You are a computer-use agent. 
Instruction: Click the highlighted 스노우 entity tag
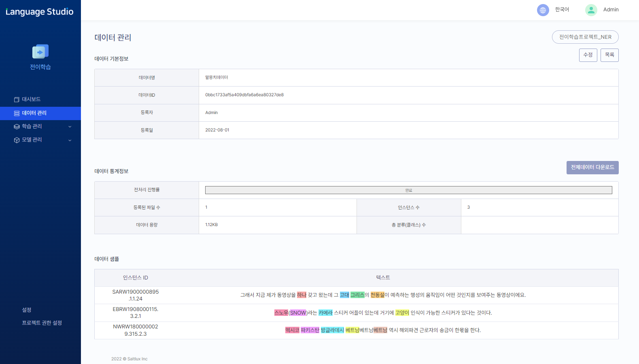click(281, 313)
